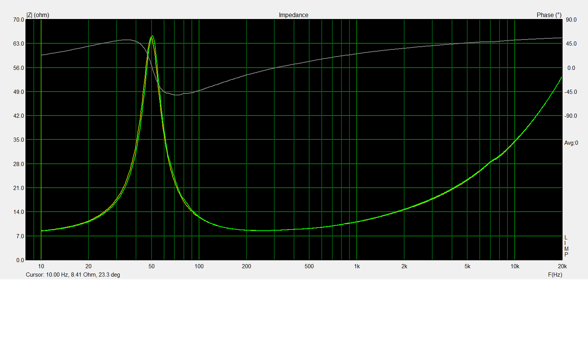The image size is (588, 364).
Task: Click the 100 frequency tick label
Action: (199, 266)
